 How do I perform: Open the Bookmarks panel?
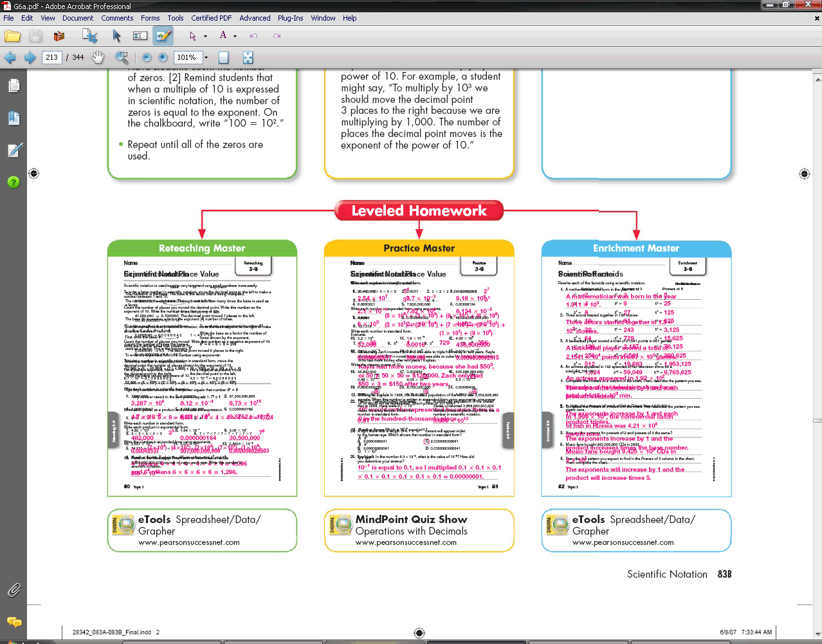click(x=14, y=118)
